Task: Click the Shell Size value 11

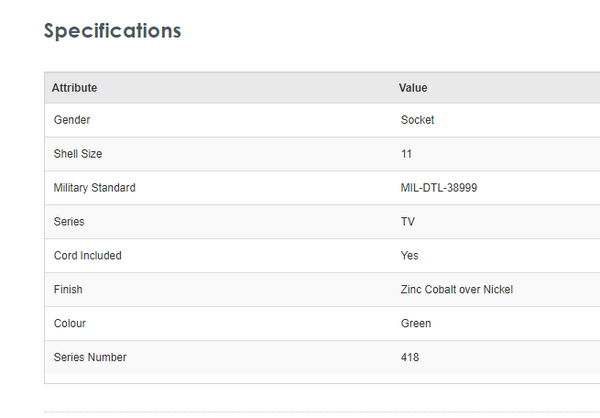Action: [406, 154]
